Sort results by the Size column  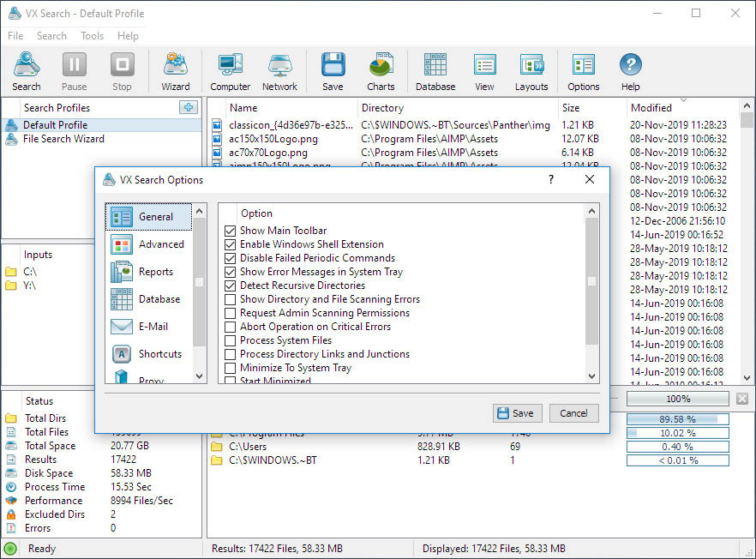point(592,107)
